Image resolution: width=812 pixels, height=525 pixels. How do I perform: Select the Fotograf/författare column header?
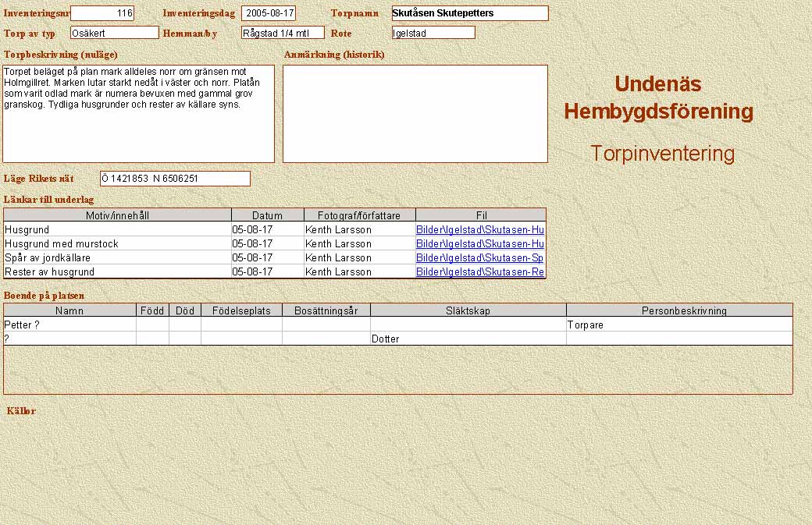pyautogui.click(x=359, y=215)
